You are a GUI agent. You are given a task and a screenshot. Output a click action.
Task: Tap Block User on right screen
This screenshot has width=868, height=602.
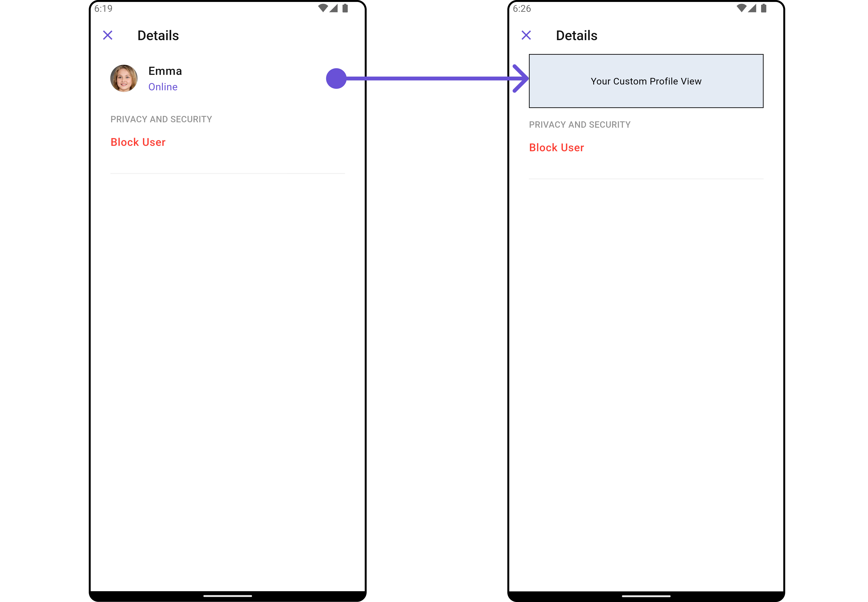[556, 148]
